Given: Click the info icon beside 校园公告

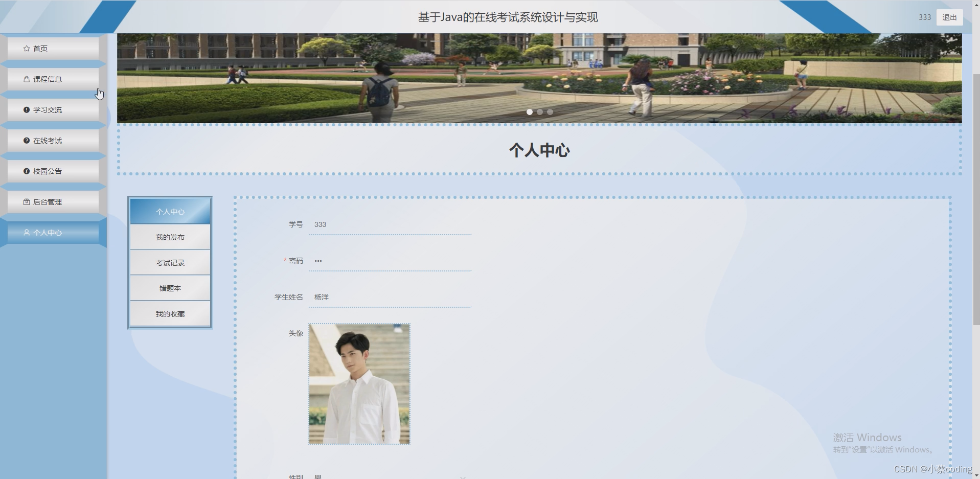Looking at the screenshot, I should pos(27,171).
